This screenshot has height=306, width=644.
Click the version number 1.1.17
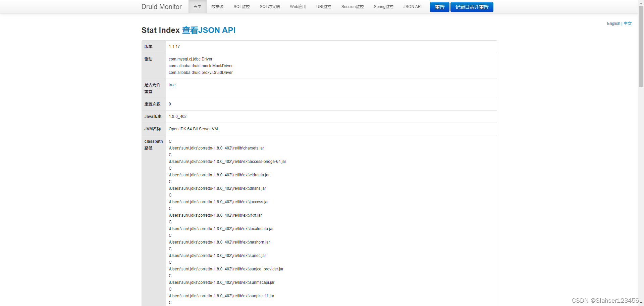pyautogui.click(x=174, y=47)
